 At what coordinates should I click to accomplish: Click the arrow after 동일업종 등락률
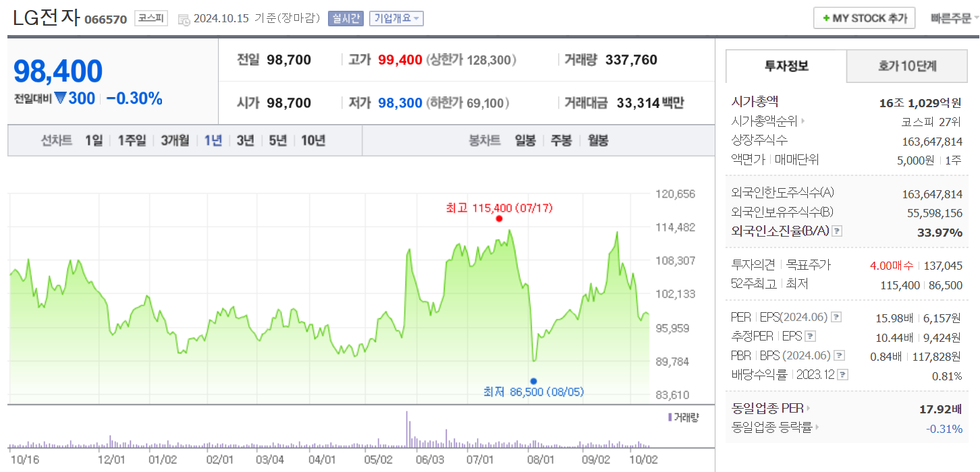point(816,427)
